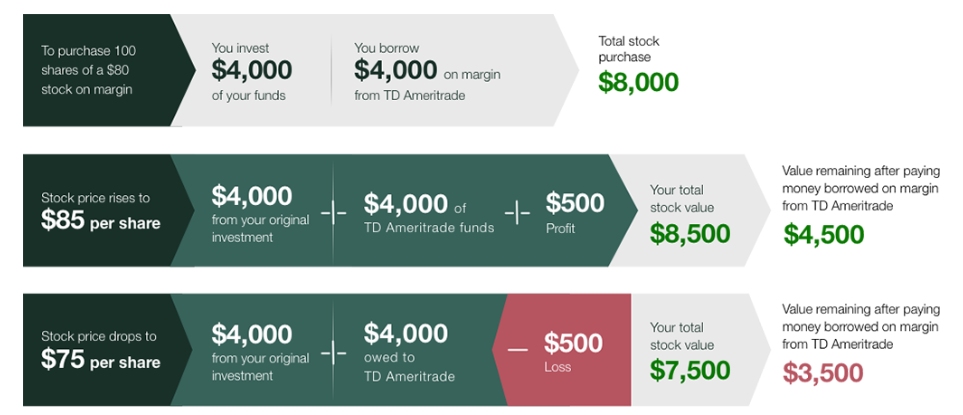Viewport: 963px width, 415px height.
Task: Click the minus sign before $500 Loss
Action: click(518, 349)
